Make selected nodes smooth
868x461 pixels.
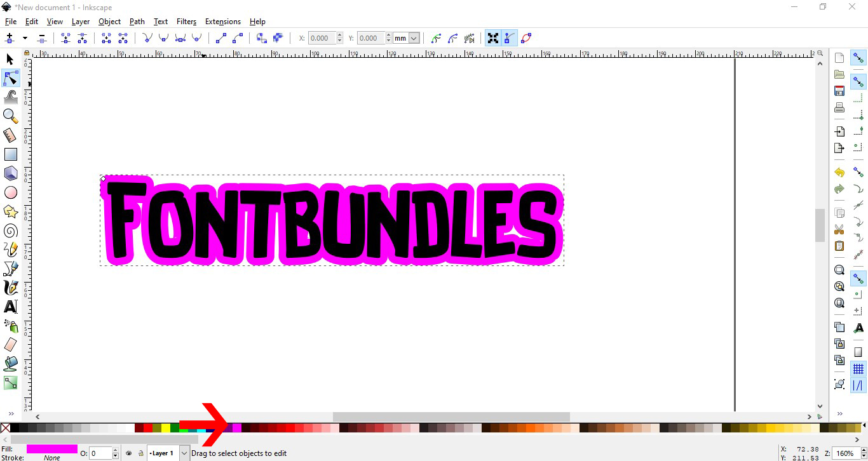pos(164,38)
